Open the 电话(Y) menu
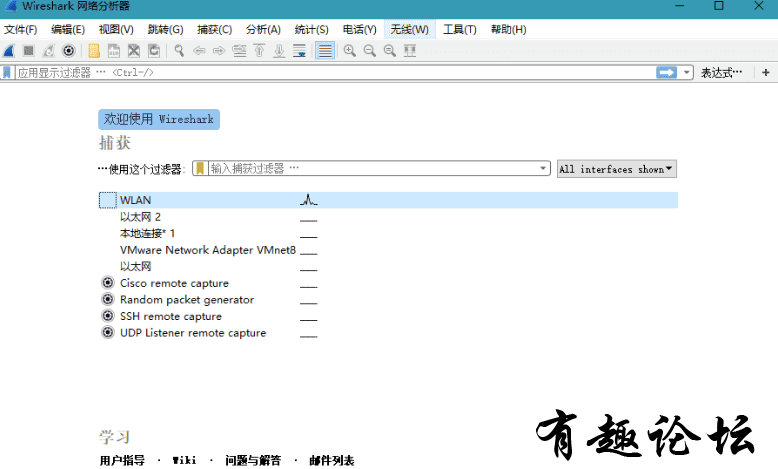This screenshot has width=778, height=469. 360,29
